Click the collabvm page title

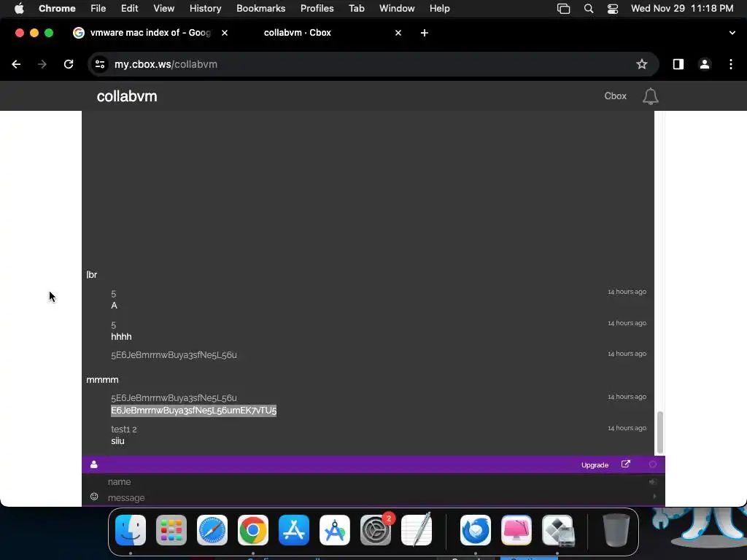pos(127,96)
